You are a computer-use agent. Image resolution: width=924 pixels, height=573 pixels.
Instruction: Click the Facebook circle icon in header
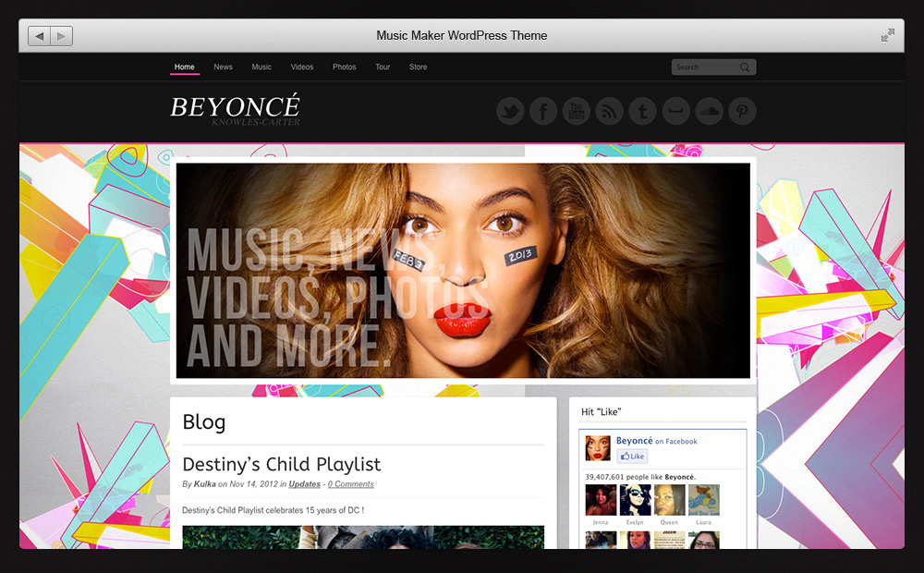[x=543, y=112]
